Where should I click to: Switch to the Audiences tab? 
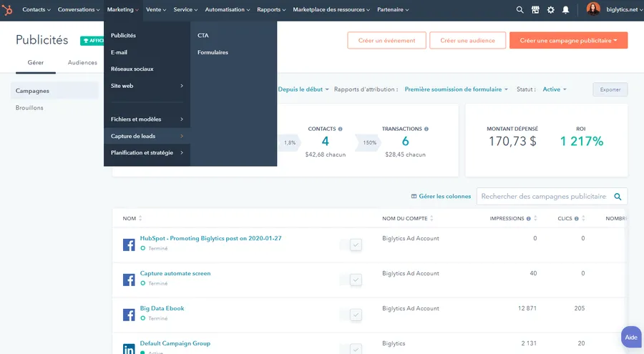tap(82, 63)
